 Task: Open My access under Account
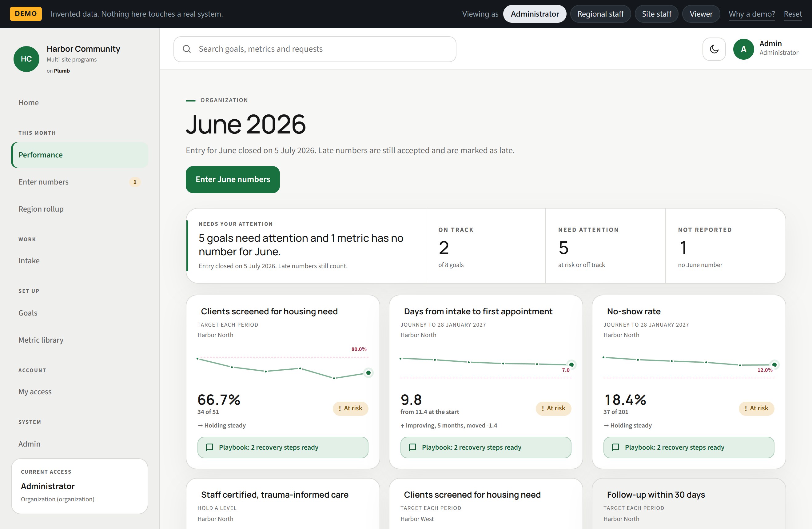coord(79,392)
